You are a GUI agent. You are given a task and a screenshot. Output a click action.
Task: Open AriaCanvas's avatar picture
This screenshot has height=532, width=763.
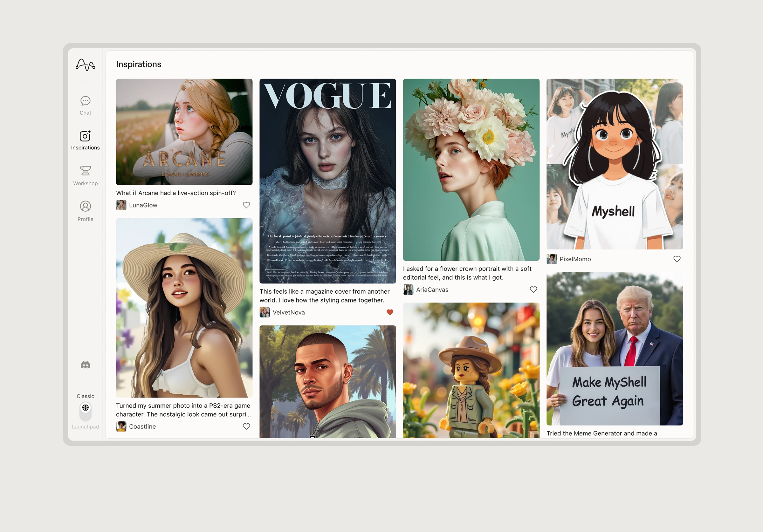pos(409,290)
